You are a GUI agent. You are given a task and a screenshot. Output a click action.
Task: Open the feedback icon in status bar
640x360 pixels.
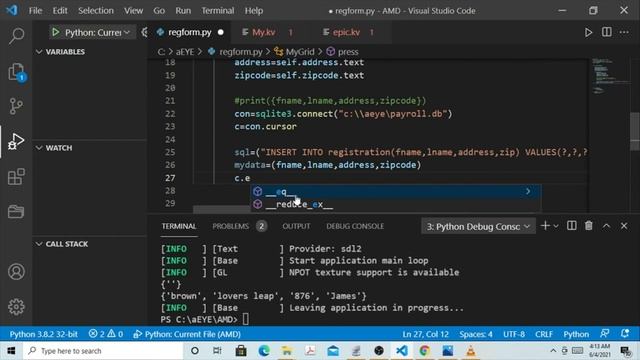604,333
